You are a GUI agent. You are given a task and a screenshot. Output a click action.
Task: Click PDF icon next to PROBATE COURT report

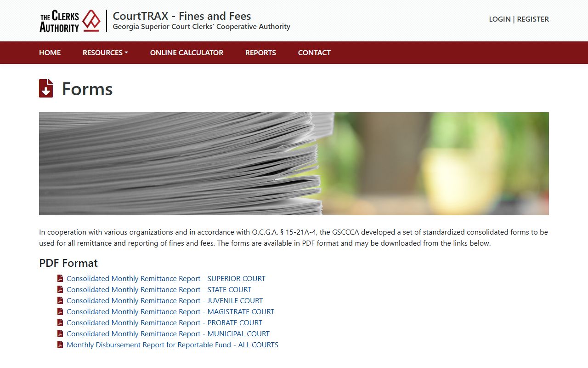pyautogui.click(x=60, y=322)
